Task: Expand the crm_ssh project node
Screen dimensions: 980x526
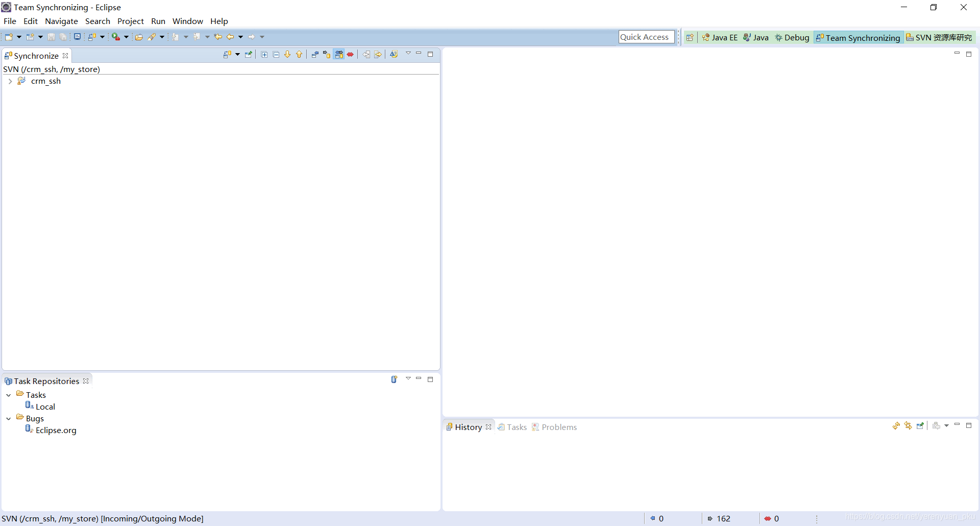Action: 10,81
